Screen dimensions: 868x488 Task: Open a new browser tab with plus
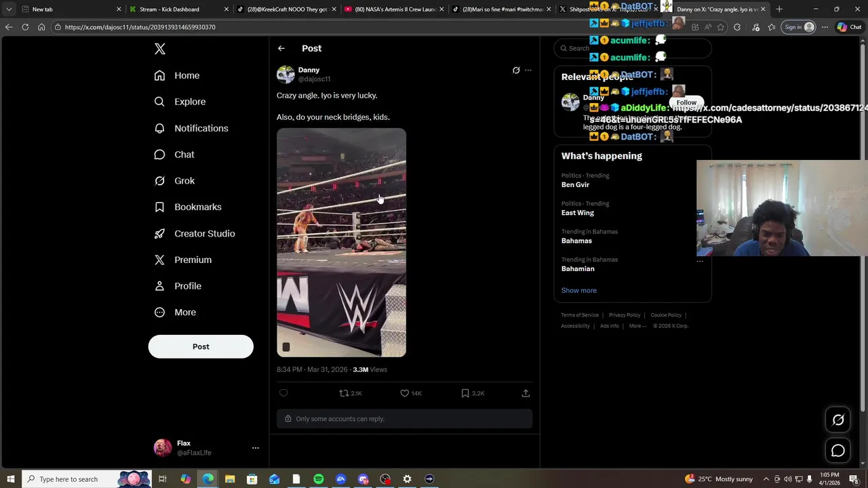pos(779,9)
